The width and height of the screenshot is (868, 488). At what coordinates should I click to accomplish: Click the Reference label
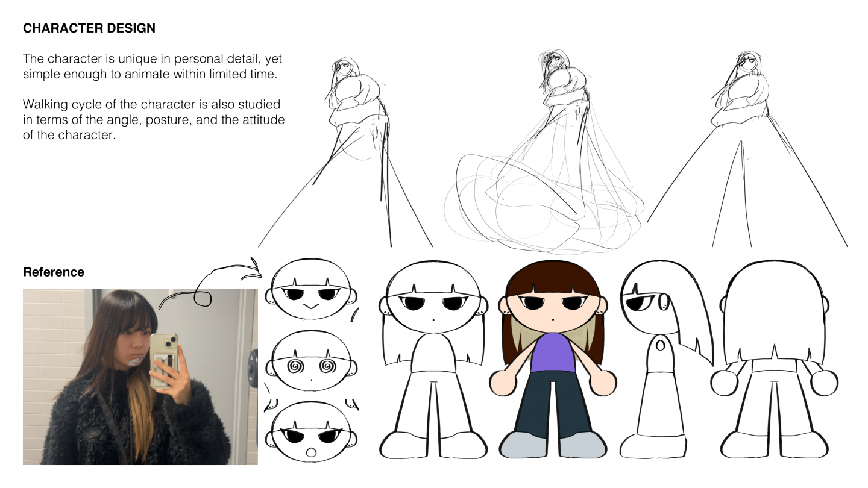point(54,272)
